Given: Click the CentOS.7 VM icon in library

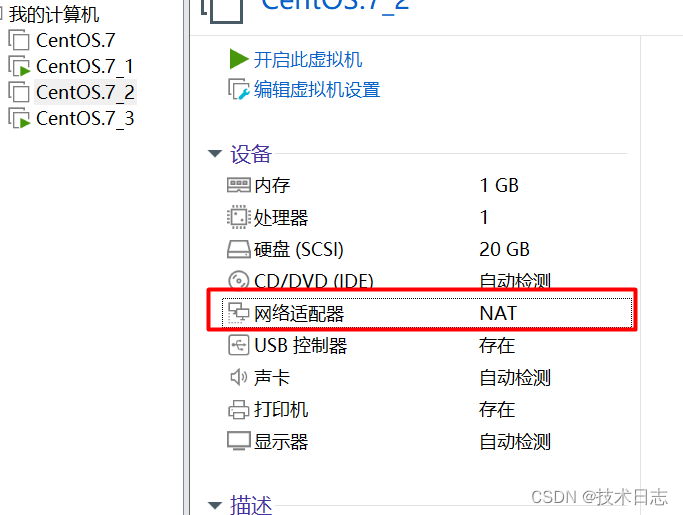Looking at the screenshot, I should click(19, 41).
